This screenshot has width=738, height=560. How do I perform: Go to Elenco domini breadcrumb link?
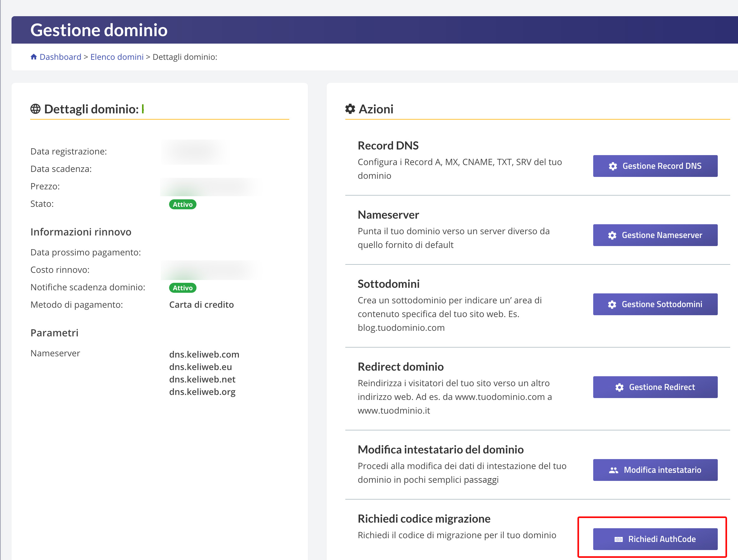(x=117, y=57)
